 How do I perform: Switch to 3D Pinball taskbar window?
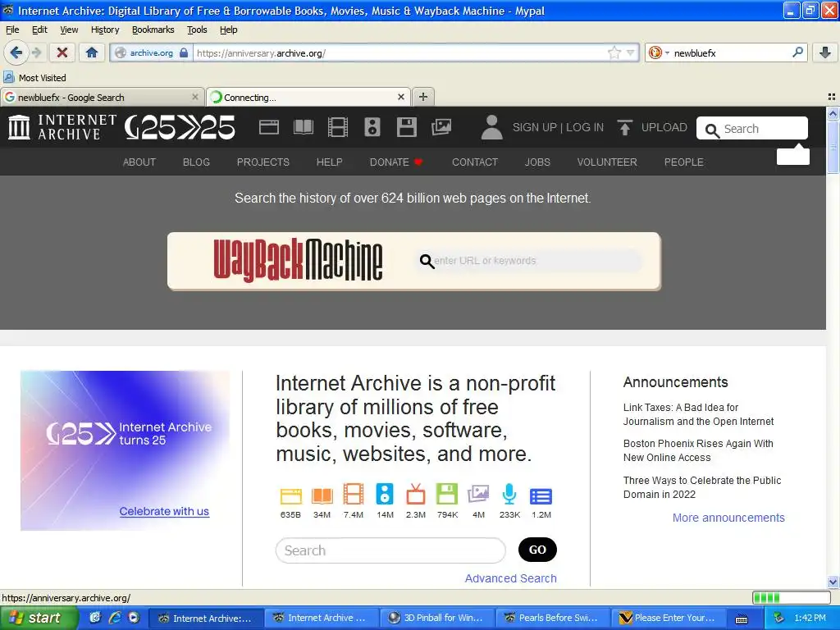pos(436,618)
